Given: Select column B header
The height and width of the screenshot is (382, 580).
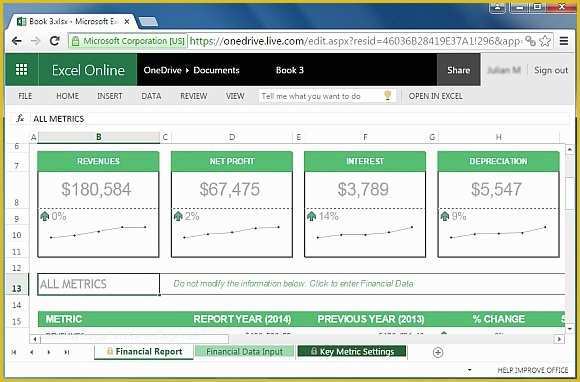Looking at the screenshot, I should 98,137.
